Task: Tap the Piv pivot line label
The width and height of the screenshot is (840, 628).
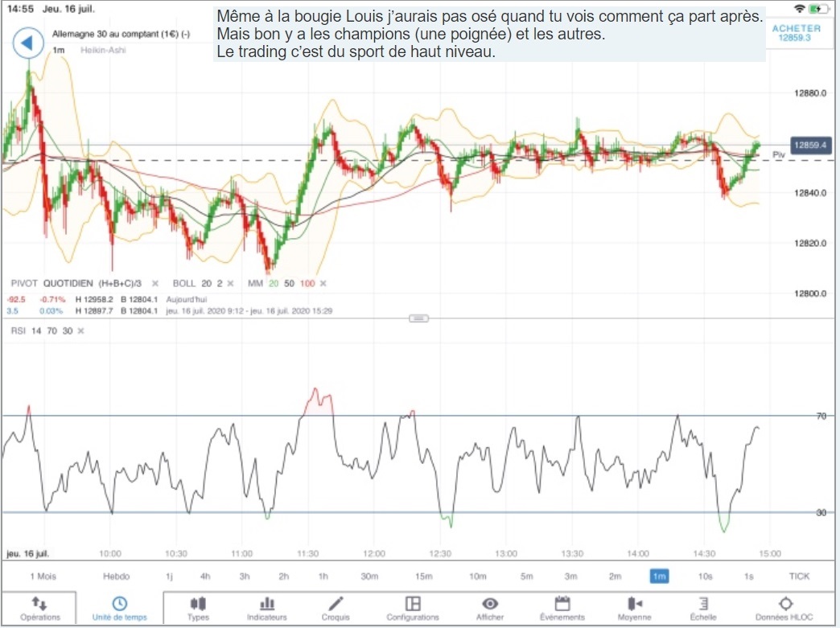Action: coord(778,154)
